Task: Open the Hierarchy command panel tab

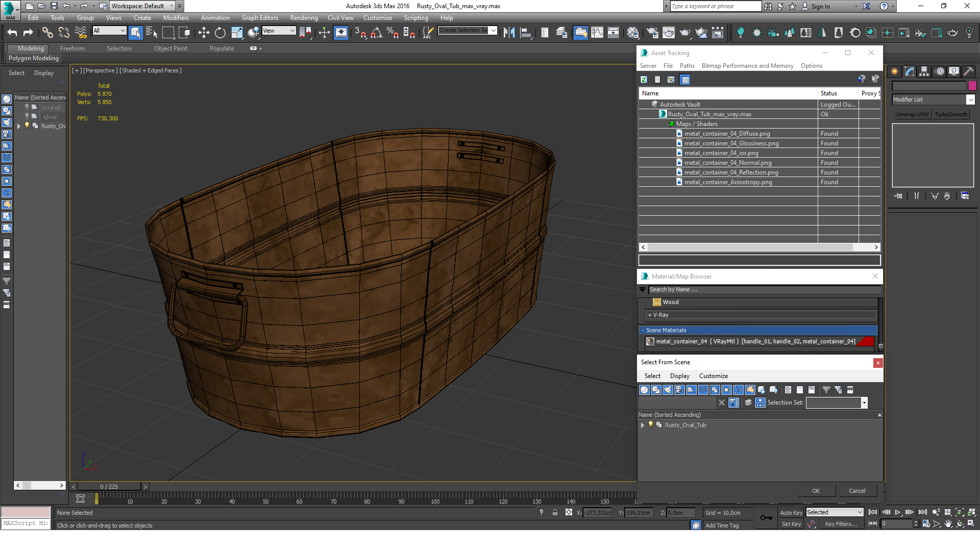Action: pos(924,71)
